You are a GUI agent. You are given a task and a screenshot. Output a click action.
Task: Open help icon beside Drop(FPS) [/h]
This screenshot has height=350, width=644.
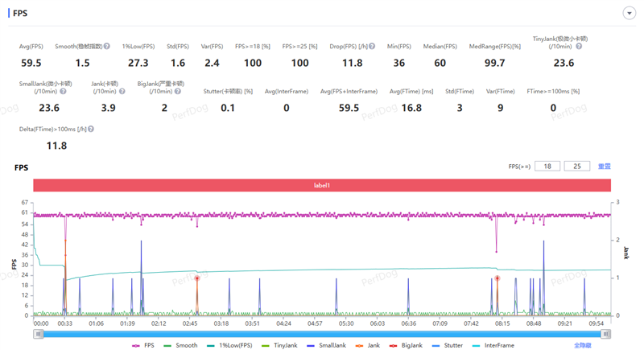click(372, 47)
